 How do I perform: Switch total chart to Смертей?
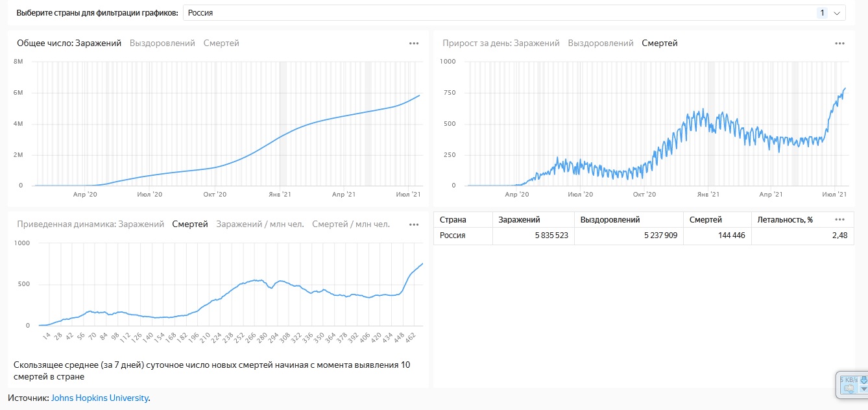[x=221, y=43]
